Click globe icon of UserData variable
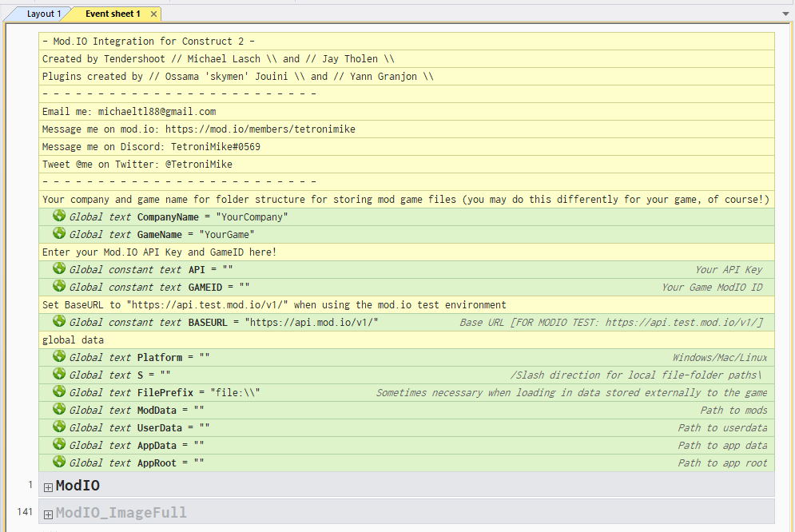 [x=59, y=427]
